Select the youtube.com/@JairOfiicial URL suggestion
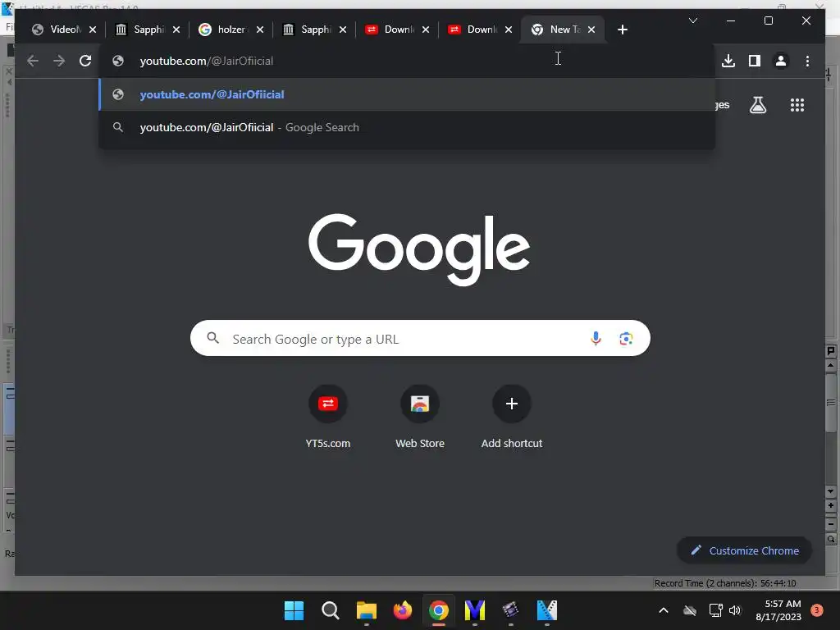 407,94
